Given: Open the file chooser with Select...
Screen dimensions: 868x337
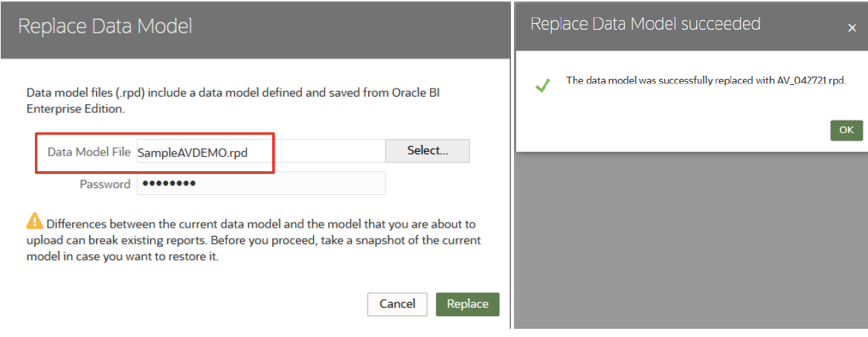Looking at the screenshot, I should [428, 150].
